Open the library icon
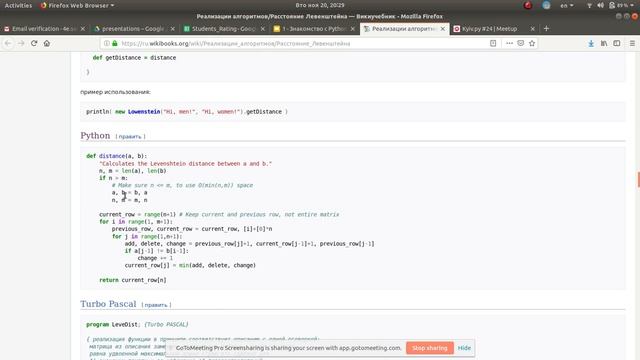Viewport: 640px width, 360px height. click(604, 43)
